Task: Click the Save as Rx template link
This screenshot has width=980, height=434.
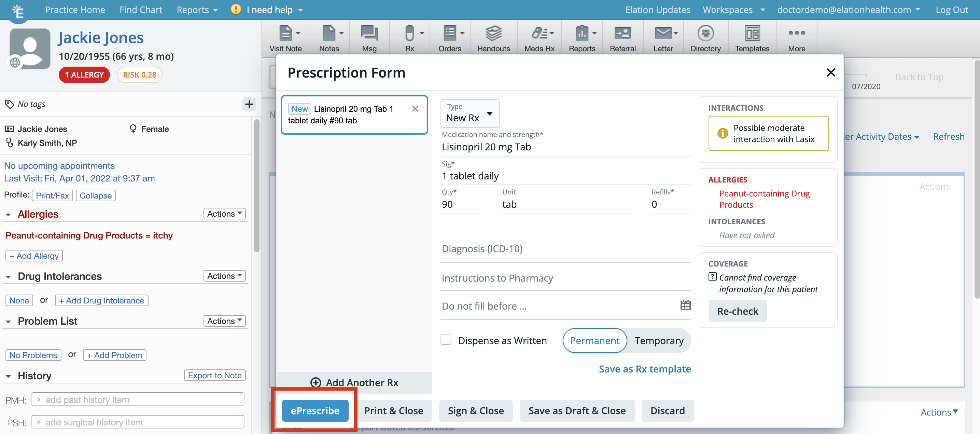Action: 644,369
